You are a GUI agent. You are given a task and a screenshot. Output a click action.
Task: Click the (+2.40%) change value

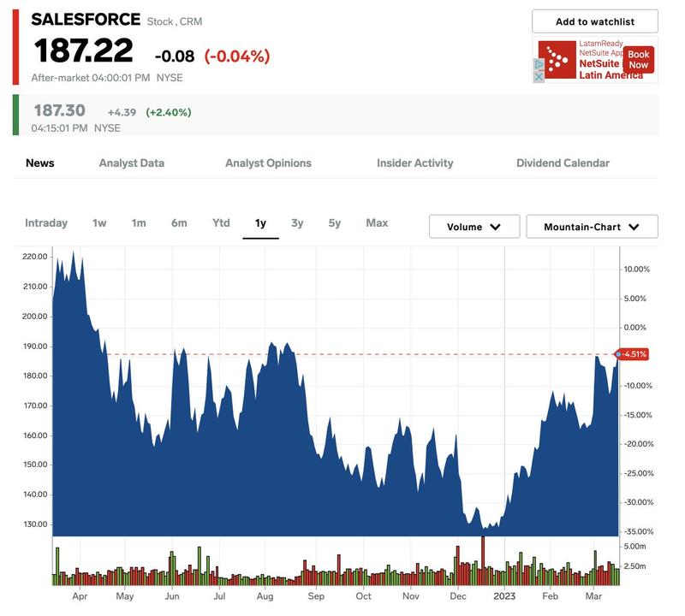point(169,112)
